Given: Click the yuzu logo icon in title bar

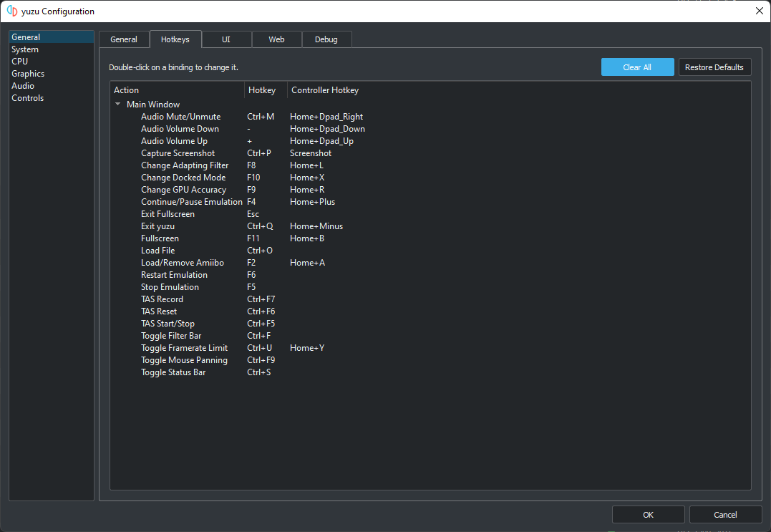Looking at the screenshot, I should click(x=12, y=11).
